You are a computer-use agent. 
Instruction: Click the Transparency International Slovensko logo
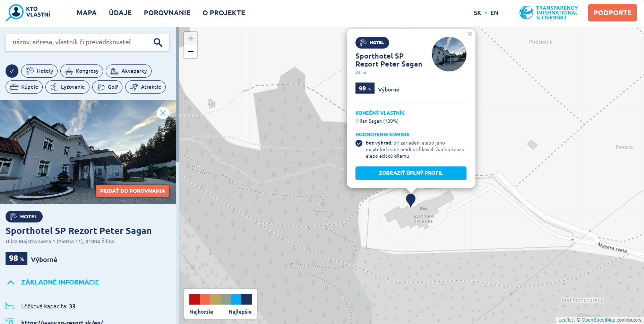(548, 13)
